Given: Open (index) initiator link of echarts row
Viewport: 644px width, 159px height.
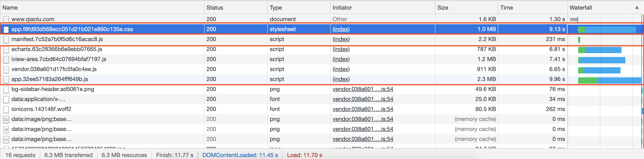Looking at the screenshot, I should click(x=341, y=49).
